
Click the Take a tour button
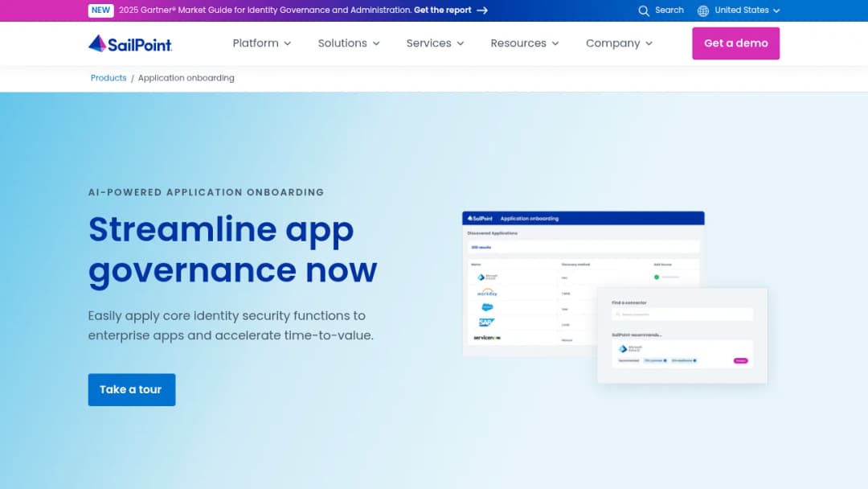point(132,390)
